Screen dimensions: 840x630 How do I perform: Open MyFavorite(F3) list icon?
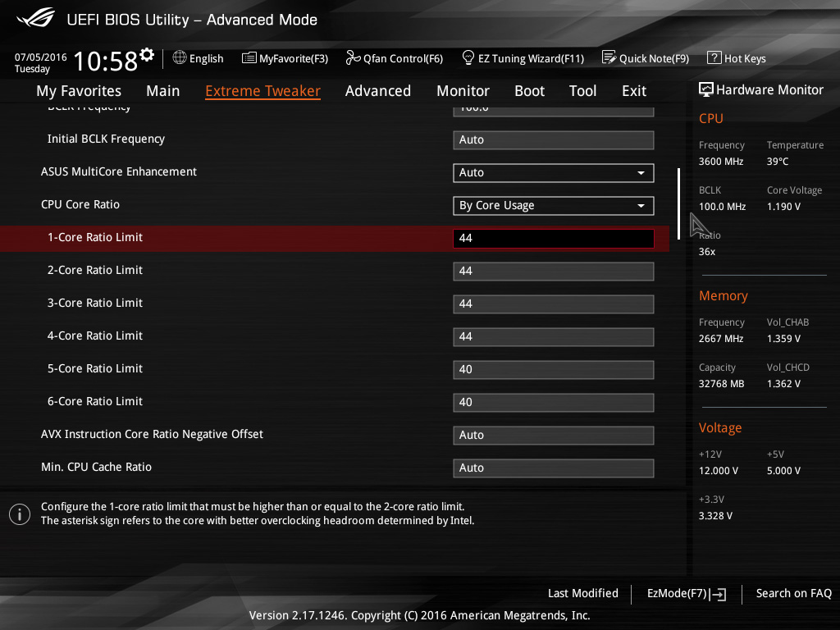249,58
